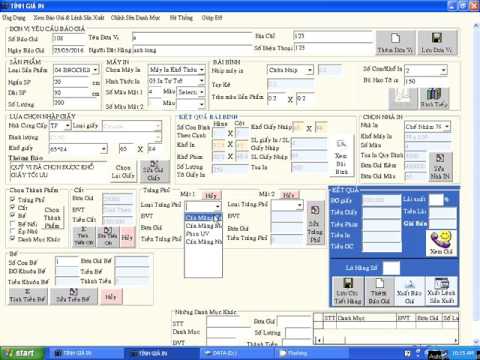
Task: Open the Hệ Thống menu
Action: click(x=181, y=18)
